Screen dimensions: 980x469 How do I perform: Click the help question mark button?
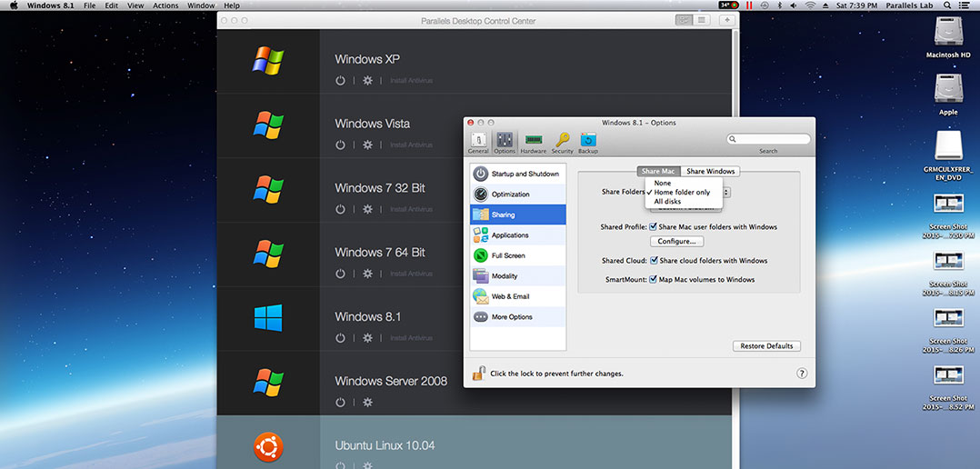point(802,373)
